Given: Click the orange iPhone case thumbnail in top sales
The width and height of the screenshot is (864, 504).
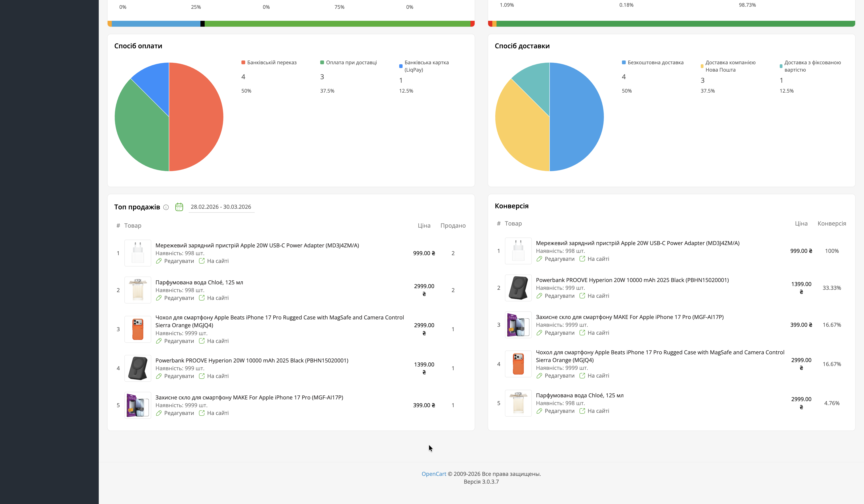Looking at the screenshot, I should click(138, 329).
